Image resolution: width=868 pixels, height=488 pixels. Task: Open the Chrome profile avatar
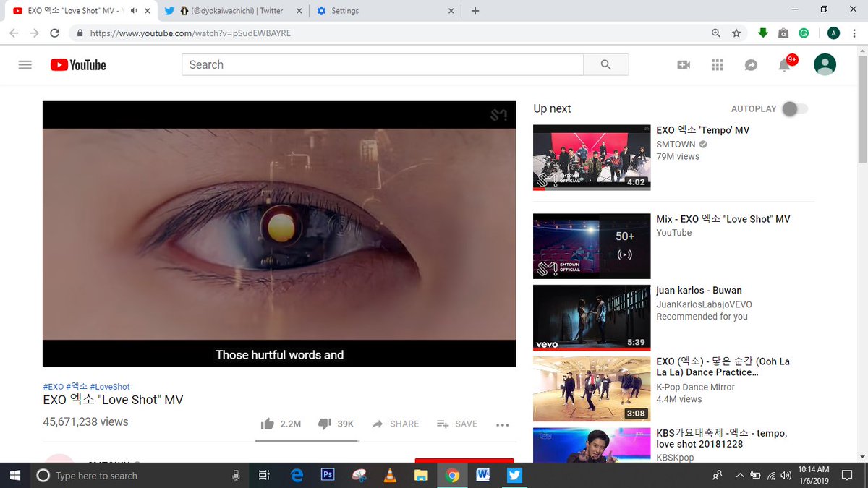coord(833,33)
